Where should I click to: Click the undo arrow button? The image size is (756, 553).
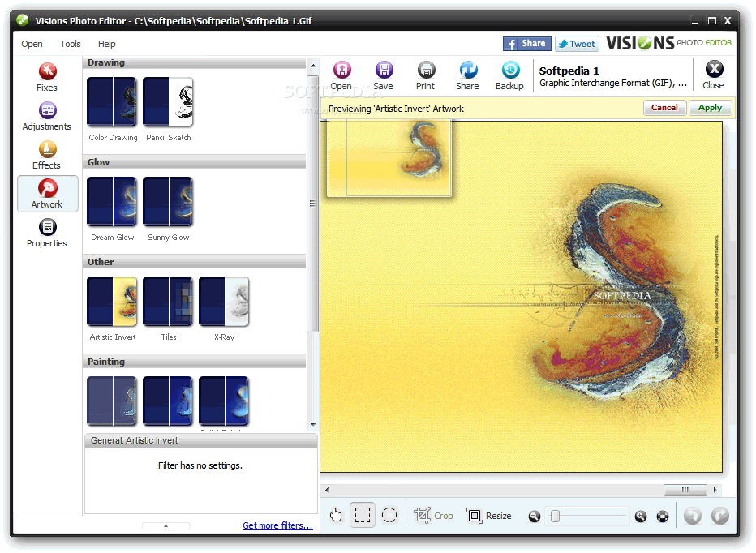(x=693, y=516)
